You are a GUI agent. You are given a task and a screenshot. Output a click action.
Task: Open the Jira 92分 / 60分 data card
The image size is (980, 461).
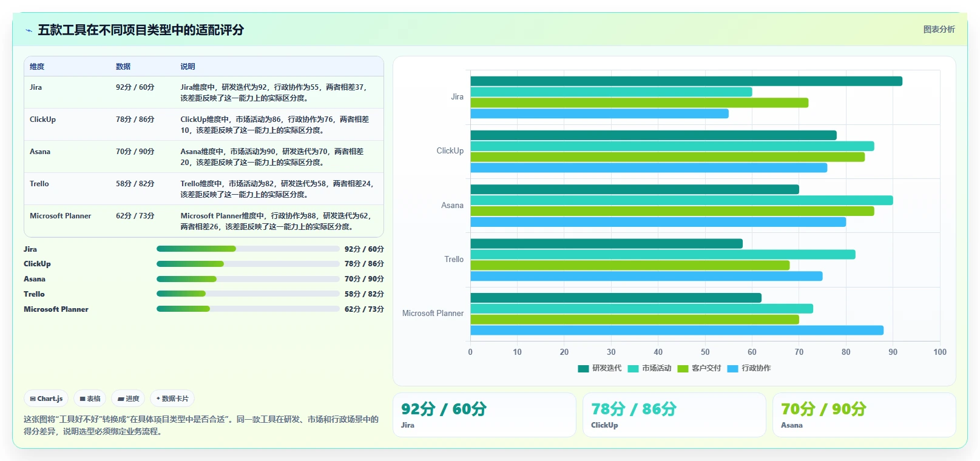click(484, 415)
